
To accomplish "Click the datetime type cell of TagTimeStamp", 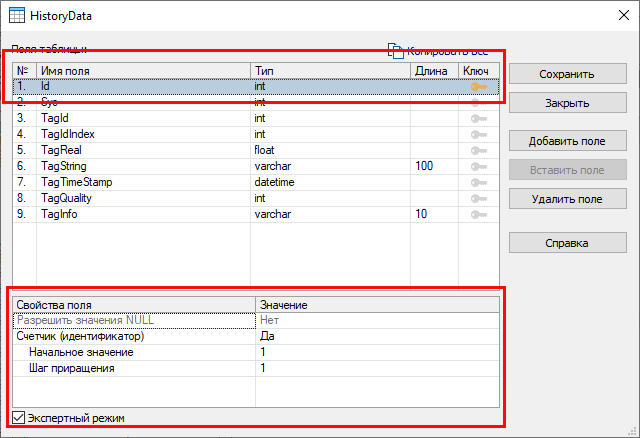I will point(330,182).
